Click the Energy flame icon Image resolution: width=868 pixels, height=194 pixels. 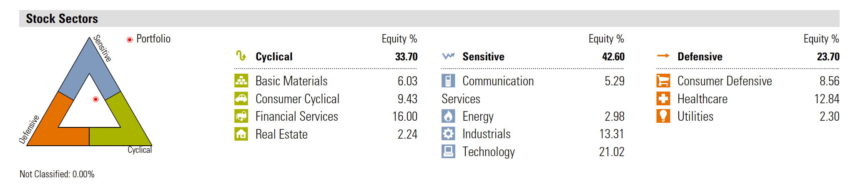(448, 116)
